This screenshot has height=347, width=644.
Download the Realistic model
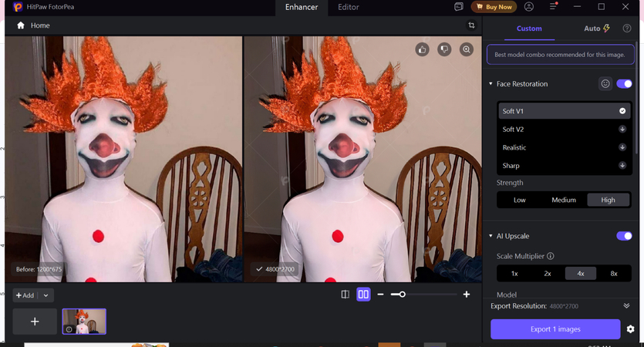tap(622, 147)
